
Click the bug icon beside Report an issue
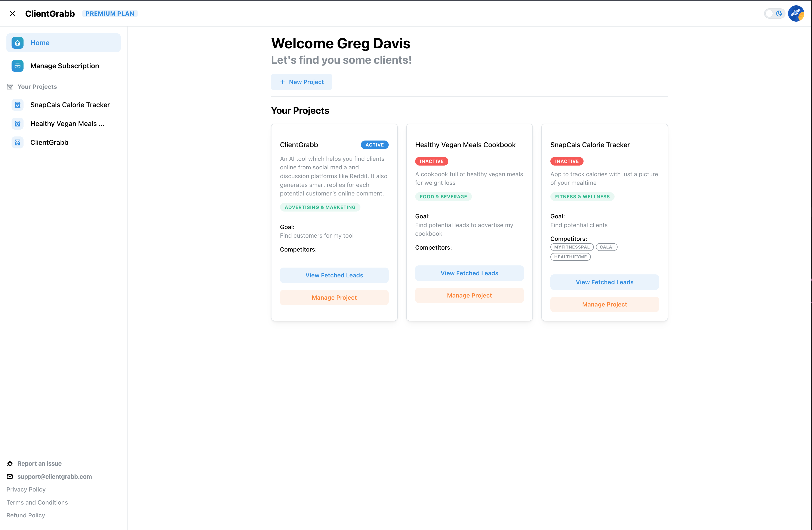click(x=10, y=463)
